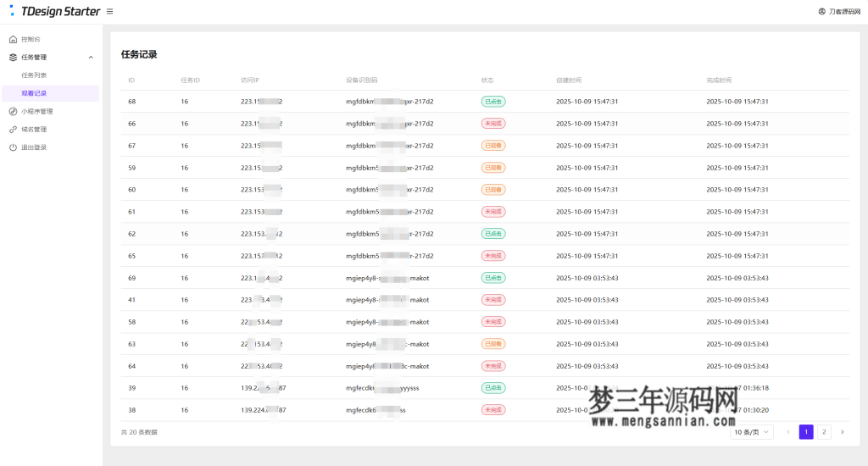Click the 未完成 status tag in row 66
Screen dimensions: 868x466
(x=493, y=124)
